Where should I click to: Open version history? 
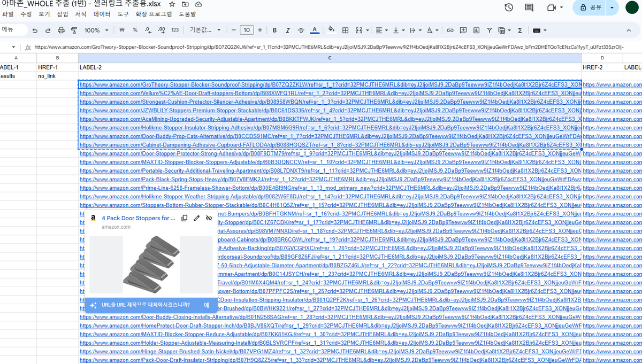[509, 7]
